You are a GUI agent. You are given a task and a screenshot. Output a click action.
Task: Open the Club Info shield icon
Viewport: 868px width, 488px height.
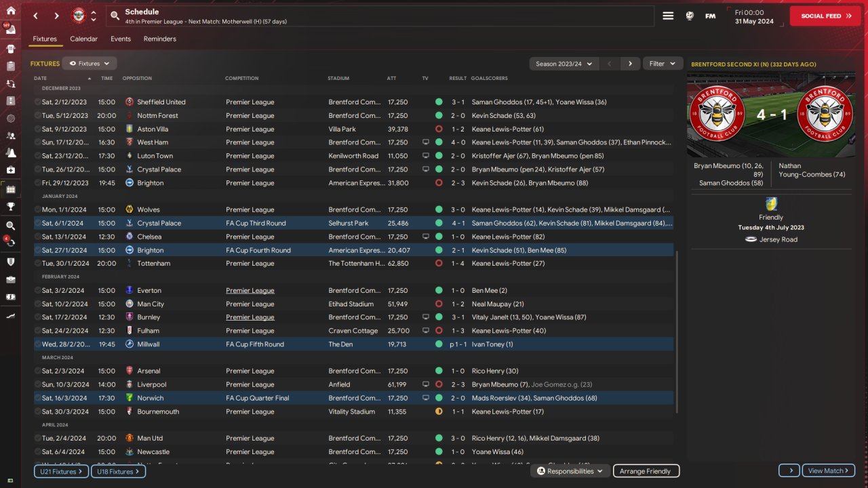tap(10, 262)
